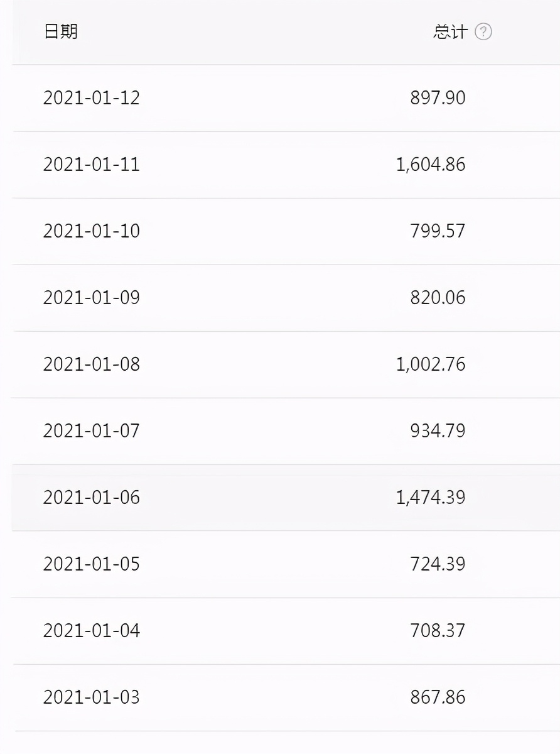Image resolution: width=560 pixels, height=754 pixels.
Task: Select the 2021-01-11 date cell
Action: pyautogui.click(x=92, y=165)
